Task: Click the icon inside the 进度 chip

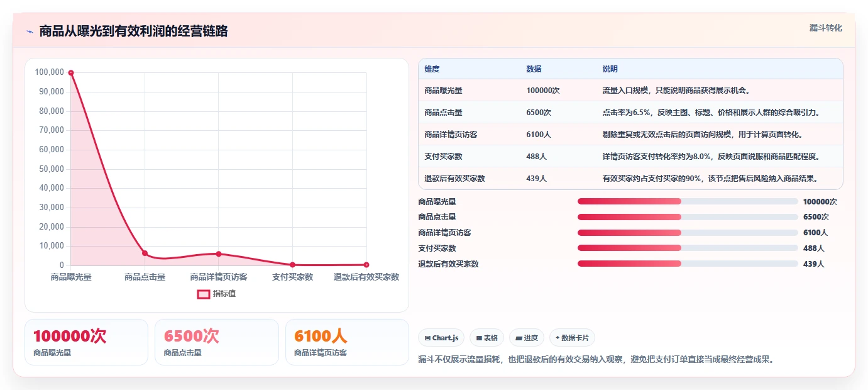Action: pyautogui.click(x=519, y=338)
